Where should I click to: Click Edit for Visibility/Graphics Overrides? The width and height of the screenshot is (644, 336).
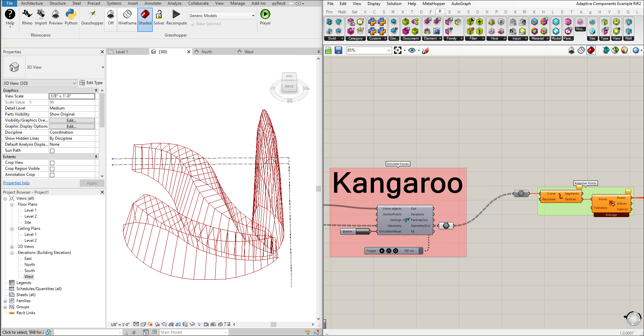pos(72,120)
